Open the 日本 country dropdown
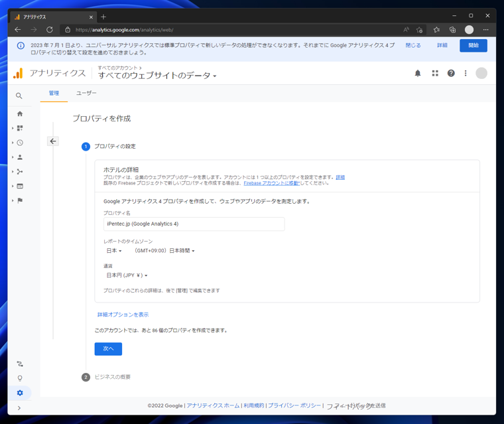 (114, 251)
